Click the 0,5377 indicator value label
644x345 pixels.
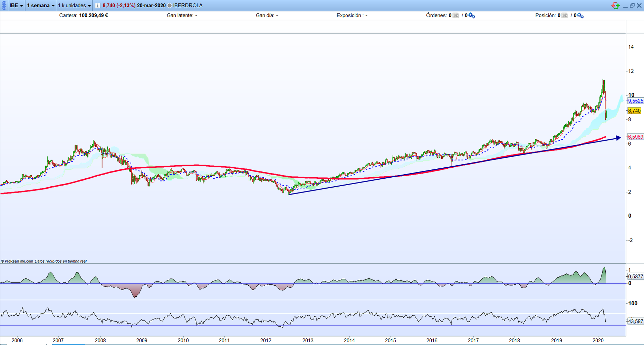pos(635,276)
